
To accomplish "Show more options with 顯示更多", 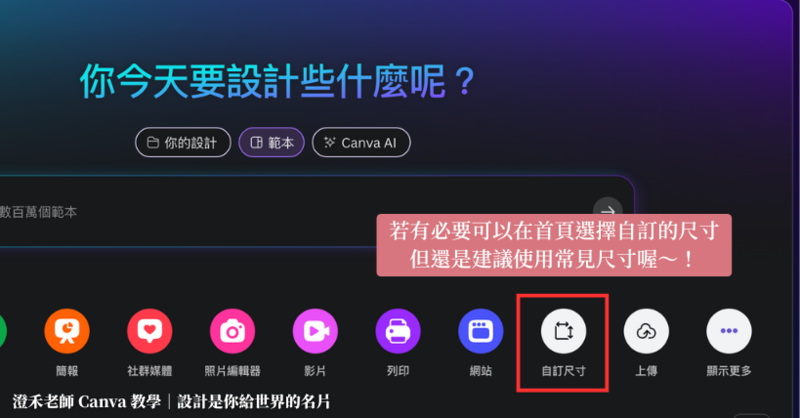I will point(729,331).
